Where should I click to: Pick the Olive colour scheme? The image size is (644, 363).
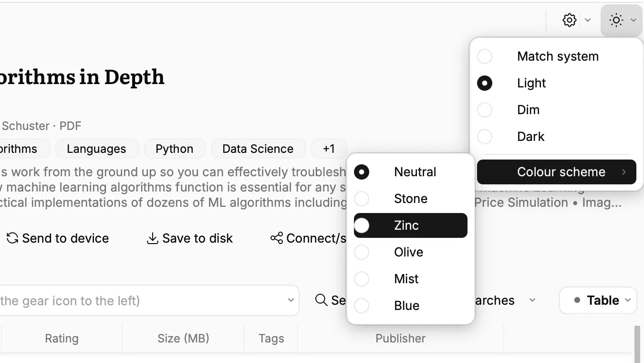pyautogui.click(x=411, y=252)
